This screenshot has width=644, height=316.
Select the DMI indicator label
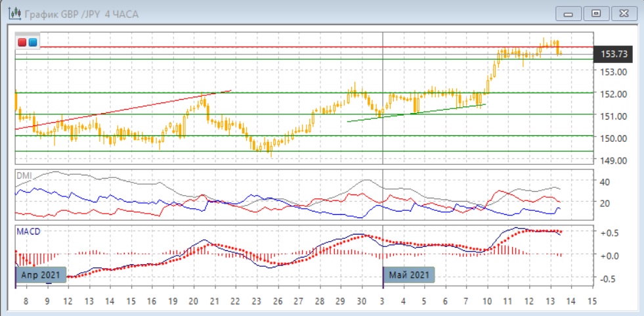click(x=24, y=175)
